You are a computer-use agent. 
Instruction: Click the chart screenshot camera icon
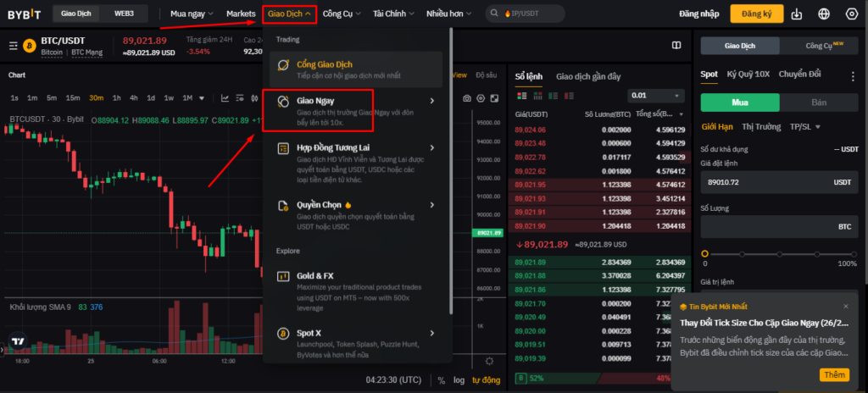point(467,98)
